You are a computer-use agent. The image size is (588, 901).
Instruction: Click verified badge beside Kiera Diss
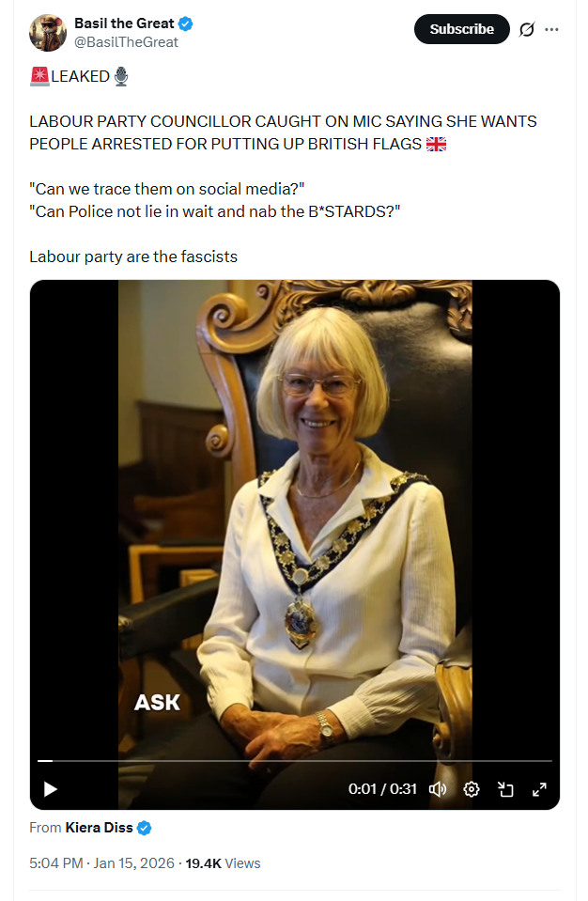point(145,828)
